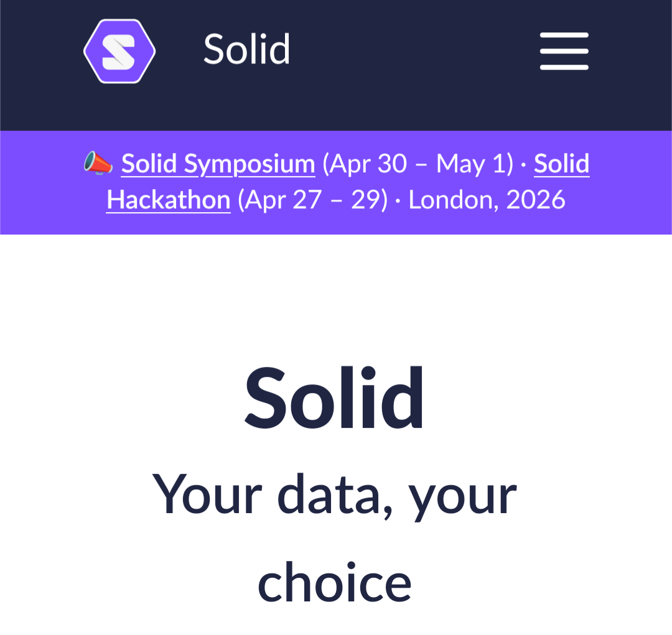The width and height of the screenshot is (672, 635).
Task: Click the white S inside the hexagon logo
Action: [x=119, y=52]
